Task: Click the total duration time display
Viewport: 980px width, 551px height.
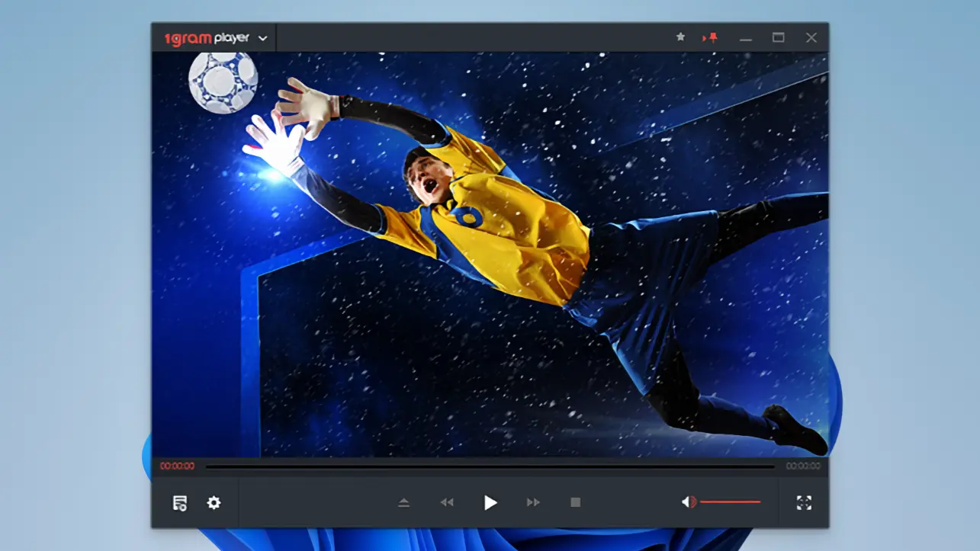Action: click(803, 466)
